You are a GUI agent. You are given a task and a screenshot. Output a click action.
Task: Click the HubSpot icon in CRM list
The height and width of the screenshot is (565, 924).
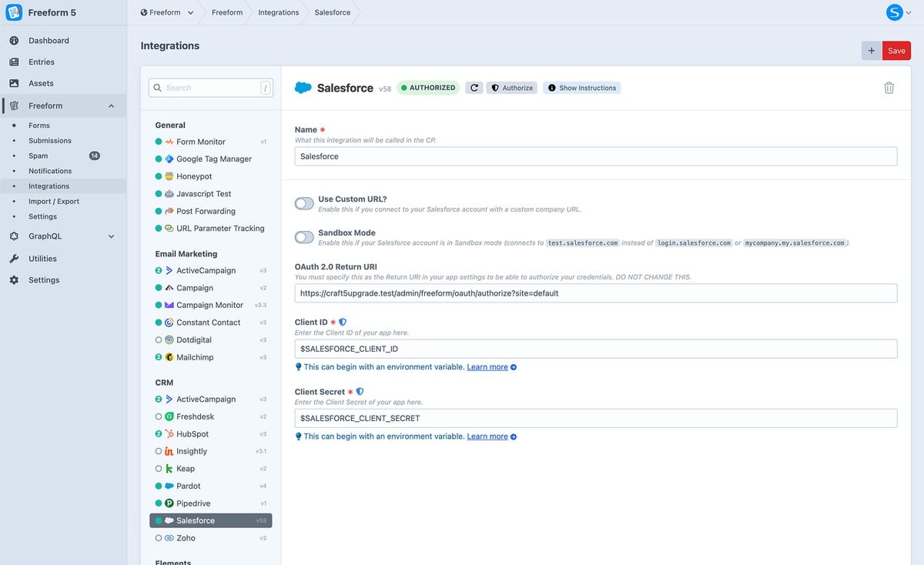pyautogui.click(x=169, y=434)
